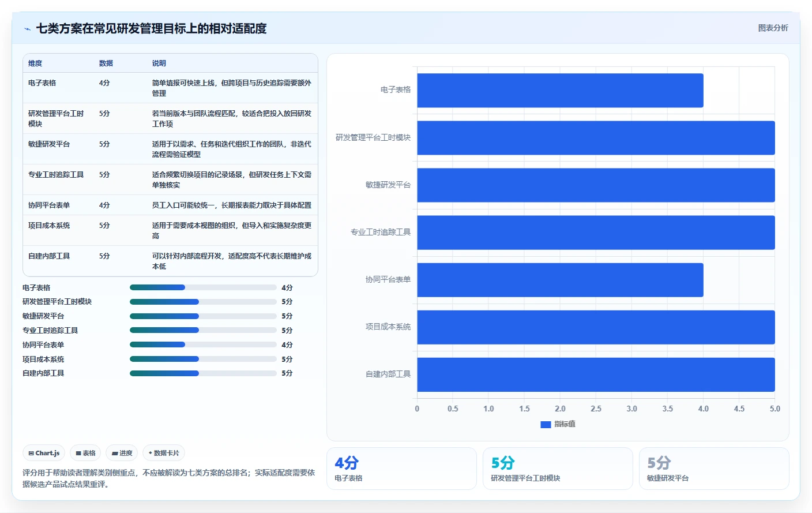Click the 研发管理平台工时模块 chart bar
The height and width of the screenshot is (513, 812).
(596, 138)
